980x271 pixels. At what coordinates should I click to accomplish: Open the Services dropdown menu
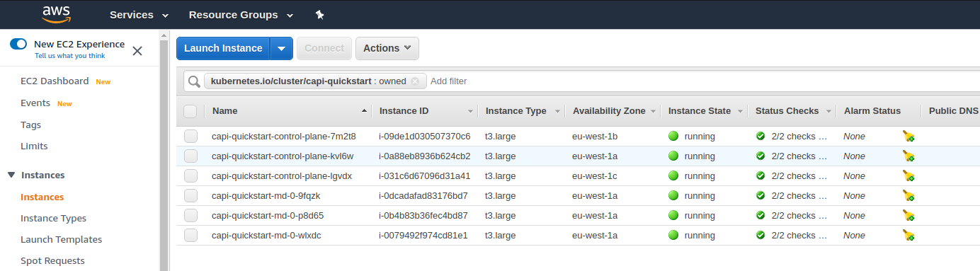pyautogui.click(x=139, y=15)
